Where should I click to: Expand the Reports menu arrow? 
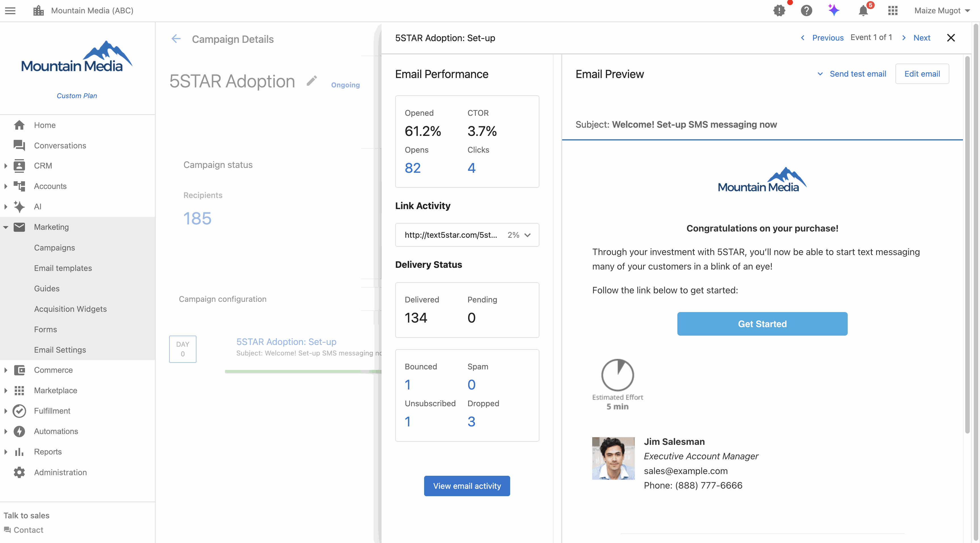[x=6, y=452]
